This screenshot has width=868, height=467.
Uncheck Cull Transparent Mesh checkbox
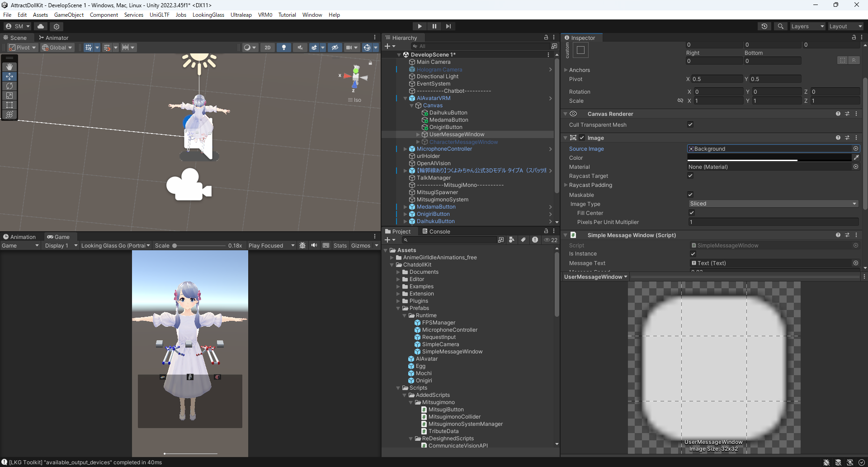click(x=690, y=124)
